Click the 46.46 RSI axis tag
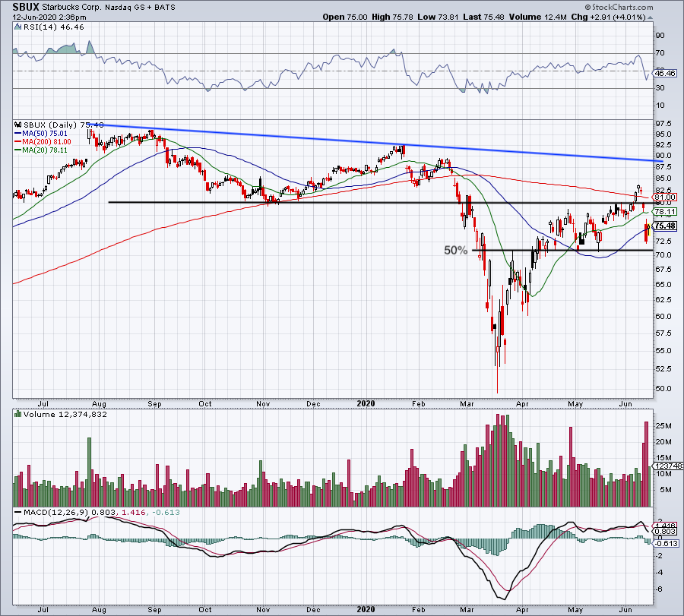This screenshot has height=616, width=684. coord(665,73)
